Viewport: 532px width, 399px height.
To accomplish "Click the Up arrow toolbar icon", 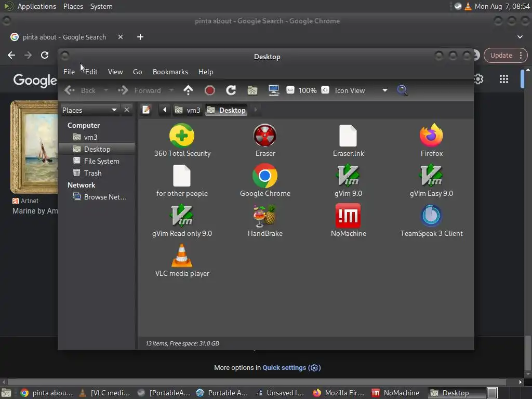I will point(188,90).
